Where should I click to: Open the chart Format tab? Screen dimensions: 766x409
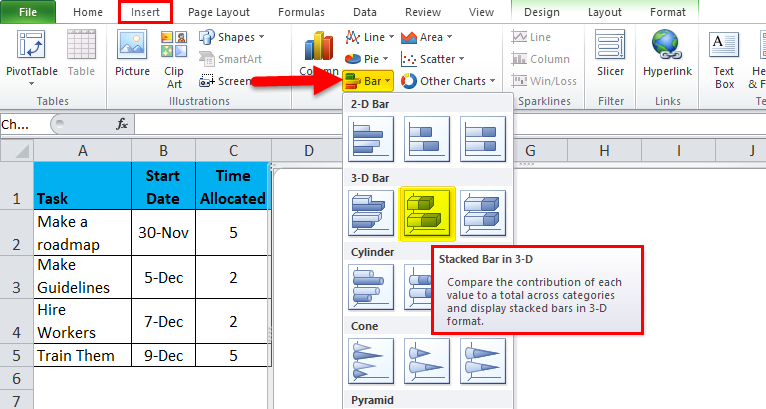click(668, 12)
